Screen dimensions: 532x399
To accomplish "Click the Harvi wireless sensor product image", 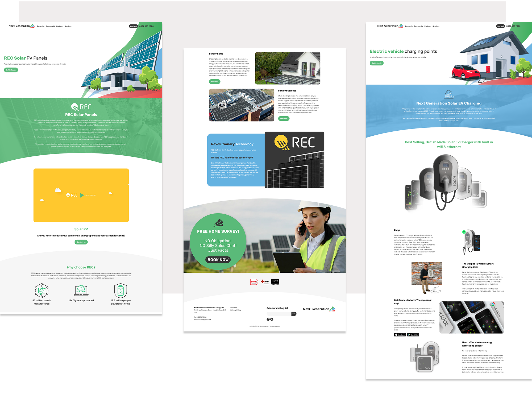I will click(425, 357).
